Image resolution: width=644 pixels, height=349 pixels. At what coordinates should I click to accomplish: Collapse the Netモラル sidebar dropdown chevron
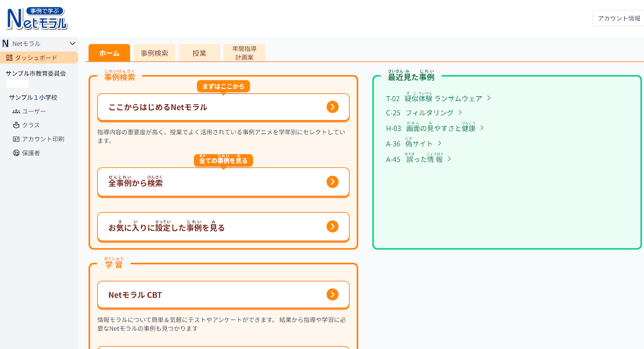(x=72, y=44)
